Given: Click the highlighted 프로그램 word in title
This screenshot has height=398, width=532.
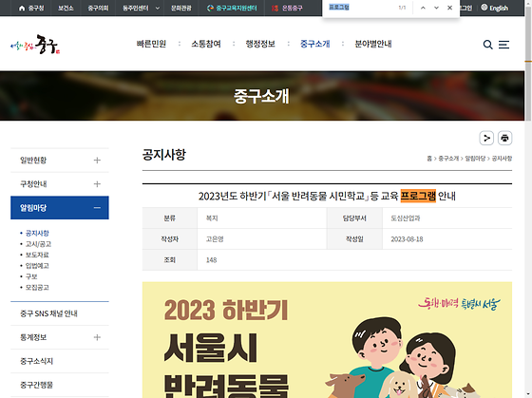Looking at the screenshot, I should 418,196.
